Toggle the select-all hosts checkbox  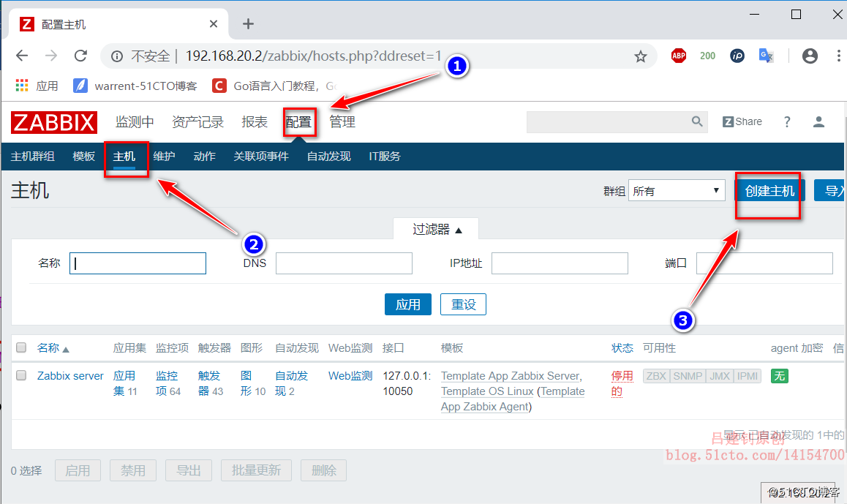(x=21, y=347)
